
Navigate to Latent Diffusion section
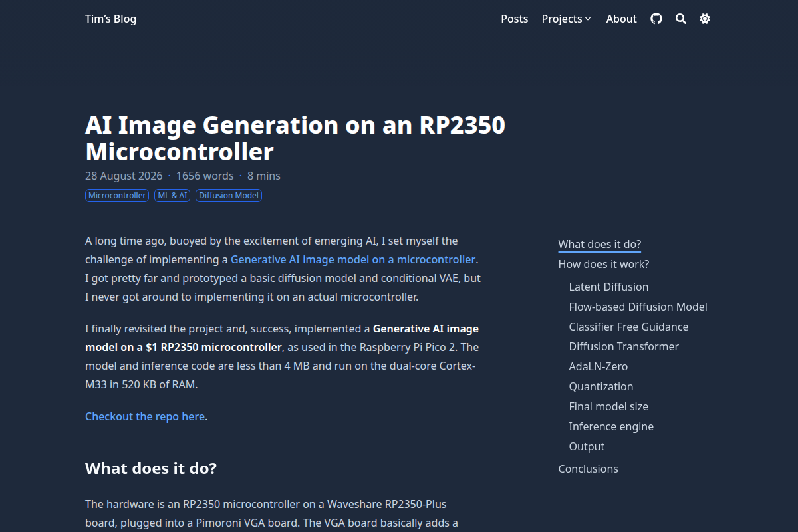click(608, 287)
